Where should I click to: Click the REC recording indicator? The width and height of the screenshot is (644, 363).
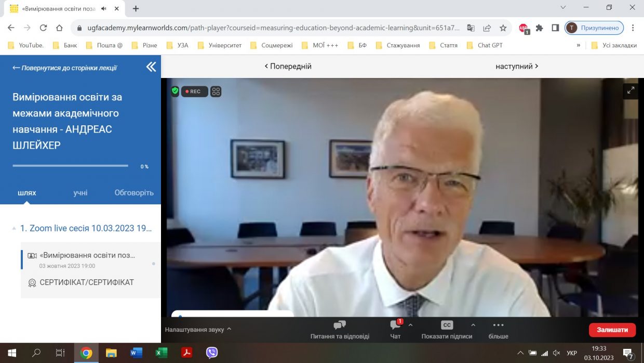point(194,92)
